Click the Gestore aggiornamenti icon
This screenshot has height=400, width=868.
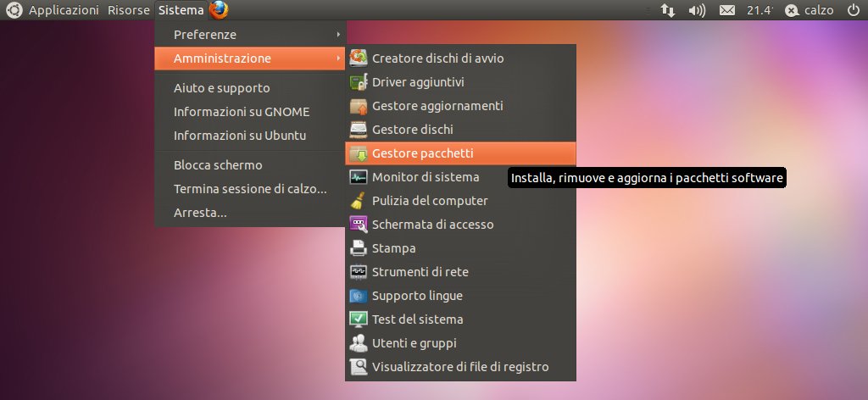[359, 106]
